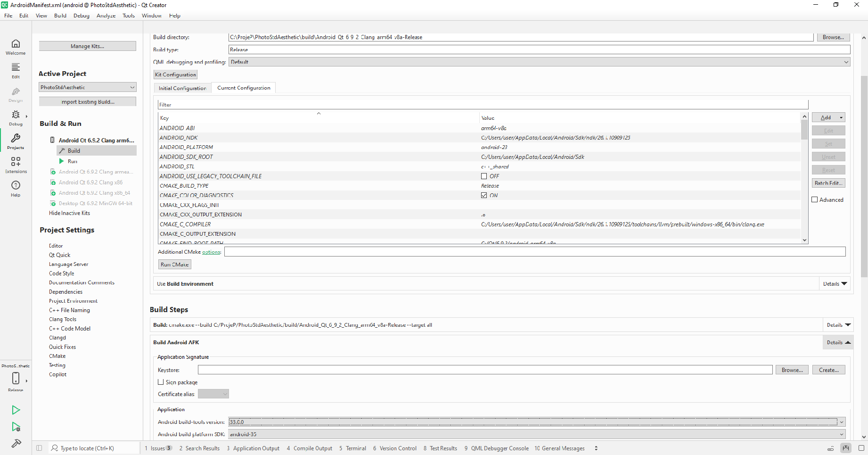
Task: Open the Compile Output pane
Action: click(x=310, y=448)
